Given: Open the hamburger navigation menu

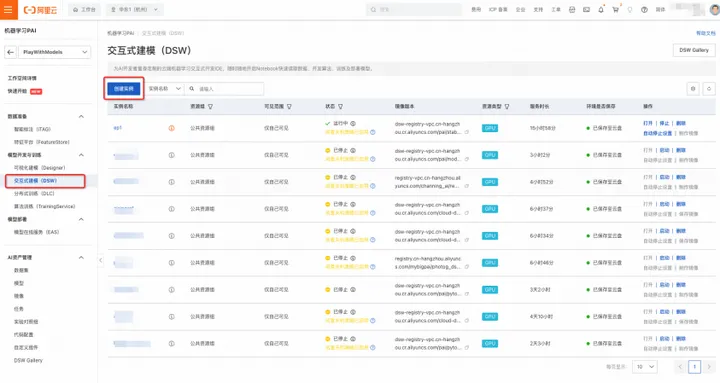Looking at the screenshot, I should pyautogui.click(x=8, y=10).
